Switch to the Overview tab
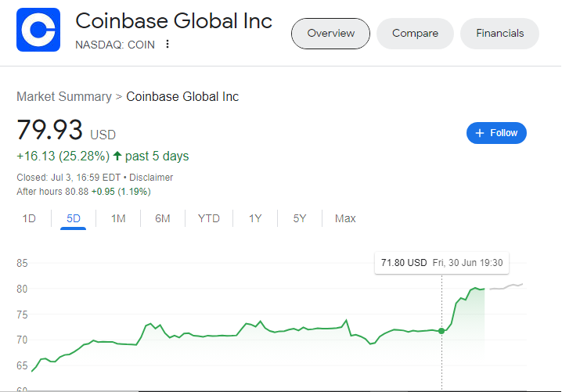 click(330, 34)
